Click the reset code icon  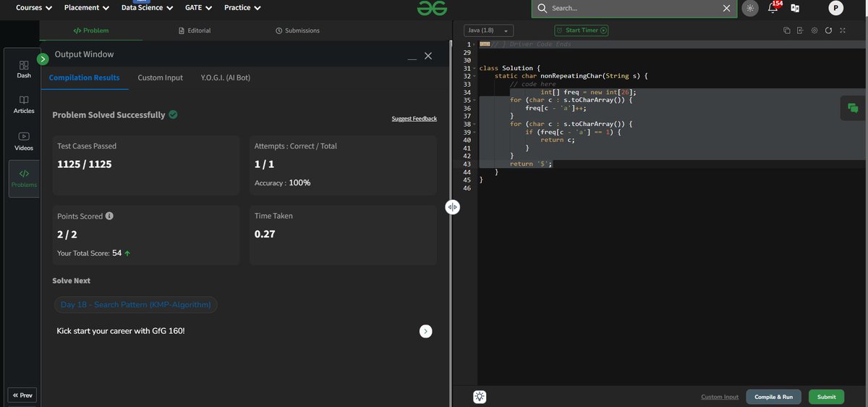(828, 30)
